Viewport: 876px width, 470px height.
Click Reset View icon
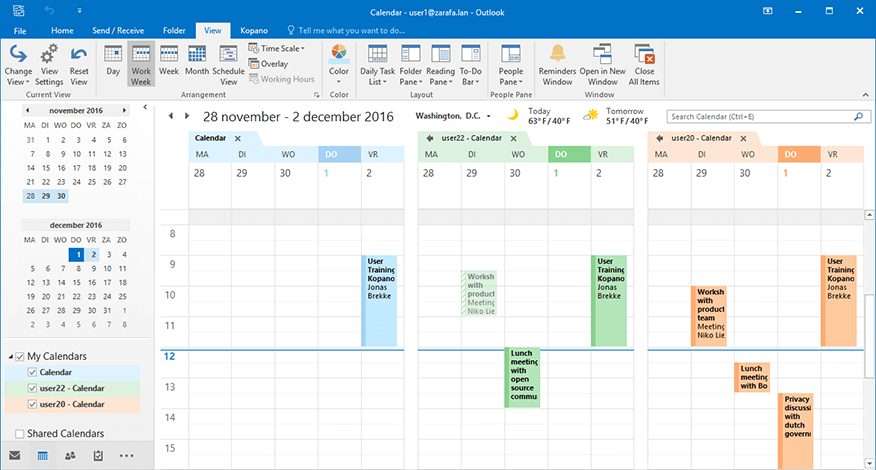(79, 63)
